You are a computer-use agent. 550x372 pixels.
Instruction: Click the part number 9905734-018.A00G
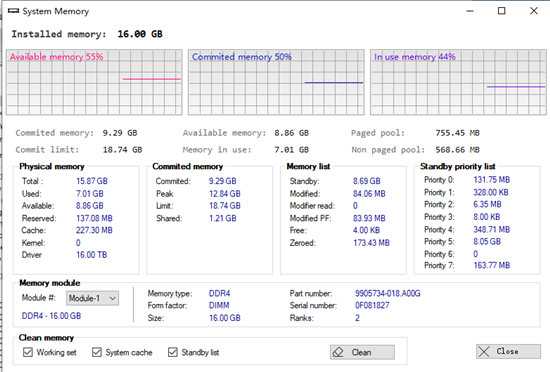click(388, 293)
